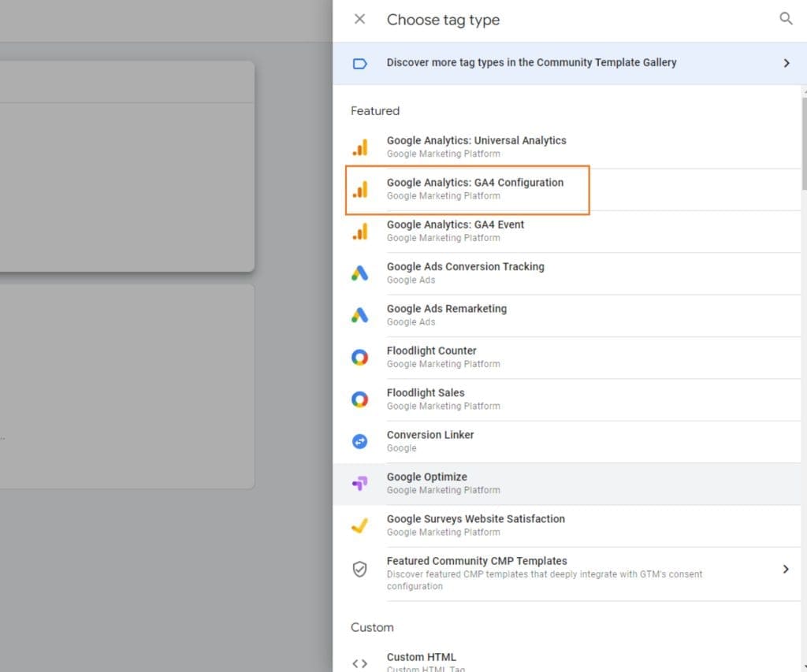Select the Google Optimize icon

coord(360,483)
